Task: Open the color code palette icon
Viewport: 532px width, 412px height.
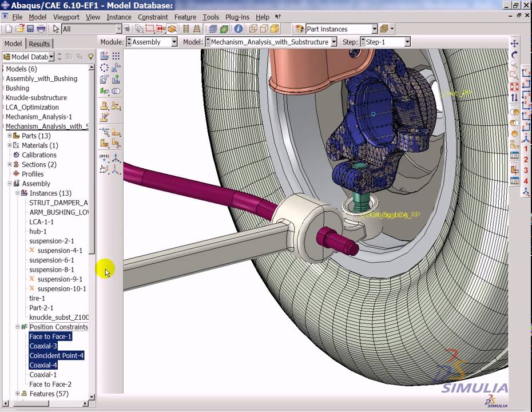Action: pos(299,29)
